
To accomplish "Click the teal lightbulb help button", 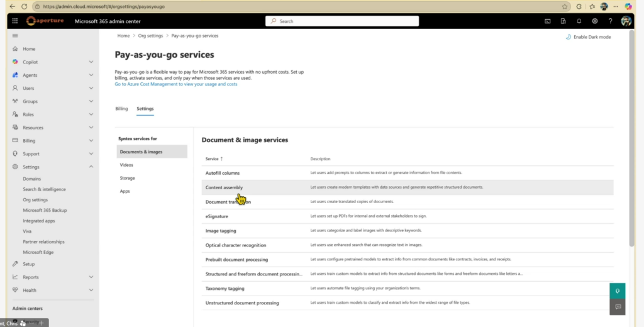I will pos(618,291).
